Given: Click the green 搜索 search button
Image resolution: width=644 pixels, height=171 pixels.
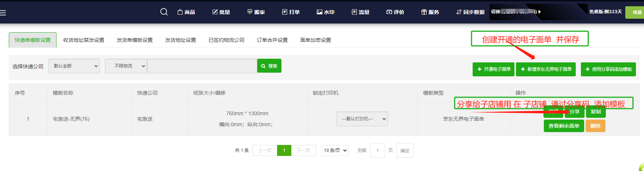Looking at the screenshot, I should [x=269, y=66].
